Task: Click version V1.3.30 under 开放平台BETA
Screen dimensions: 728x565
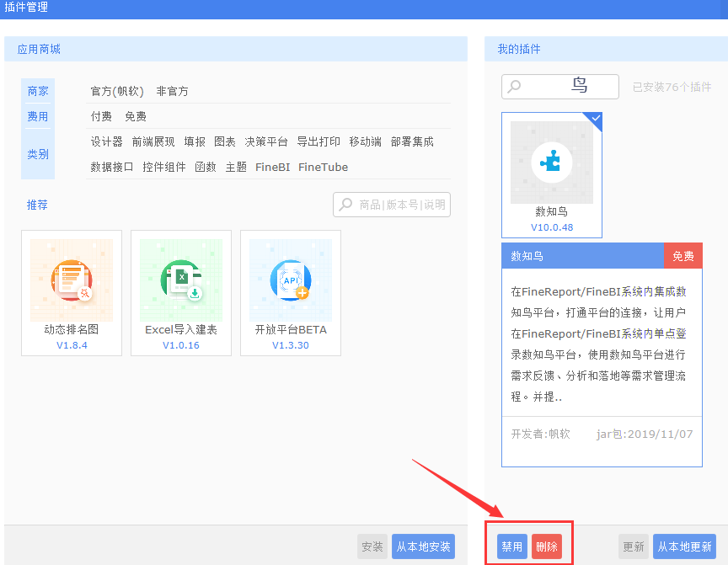Action: pos(291,345)
